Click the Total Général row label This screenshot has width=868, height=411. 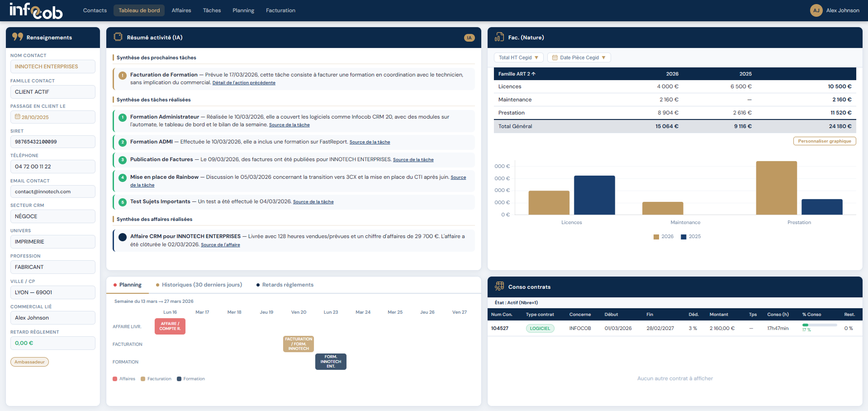pyautogui.click(x=515, y=126)
